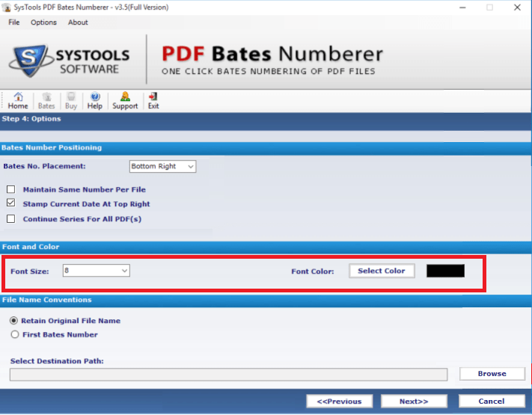Go to Home in the toolbar
532x415 pixels.
pos(18,101)
